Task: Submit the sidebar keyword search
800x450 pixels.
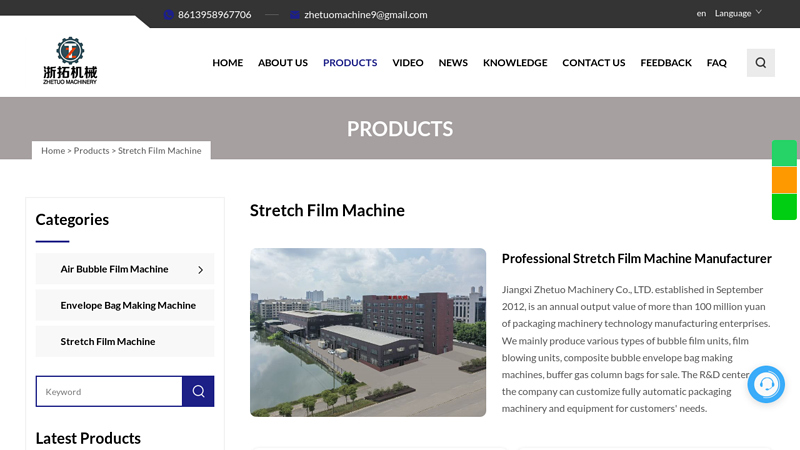Action: pyautogui.click(x=198, y=391)
